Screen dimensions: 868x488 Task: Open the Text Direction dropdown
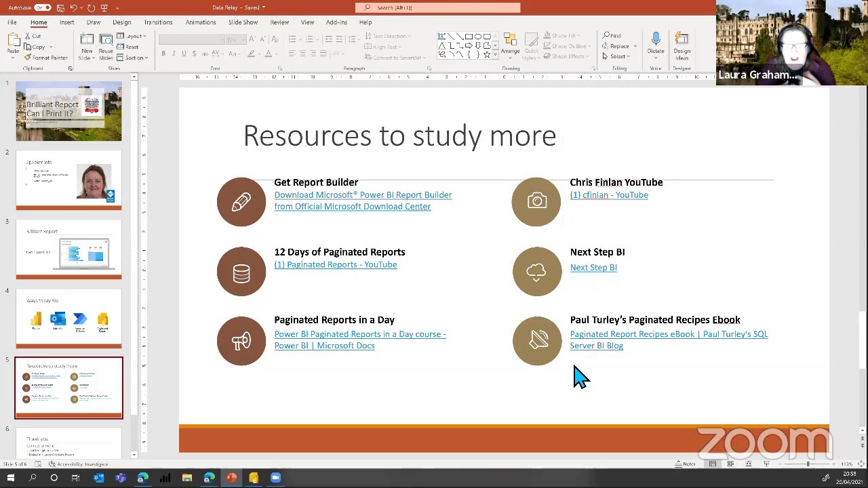[389, 37]
